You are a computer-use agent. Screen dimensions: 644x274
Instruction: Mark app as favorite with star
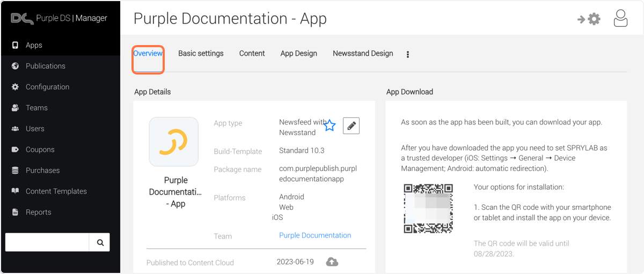point(330,125)
